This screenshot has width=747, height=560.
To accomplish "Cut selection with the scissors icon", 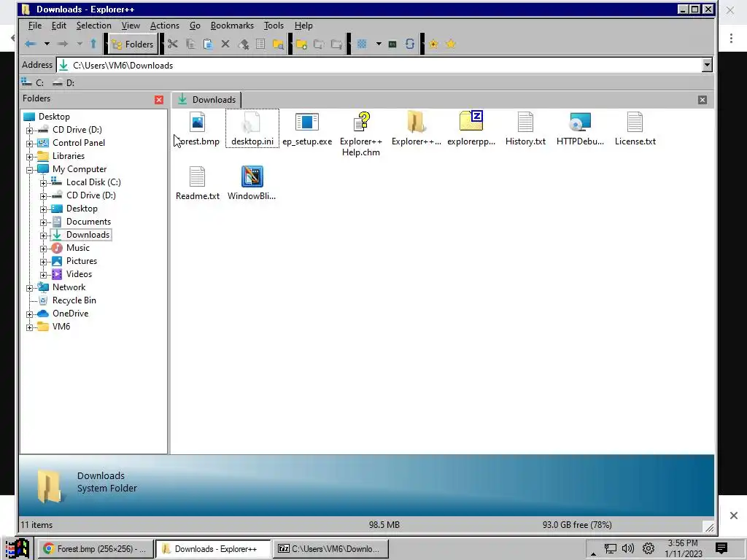I will [172, 44].
